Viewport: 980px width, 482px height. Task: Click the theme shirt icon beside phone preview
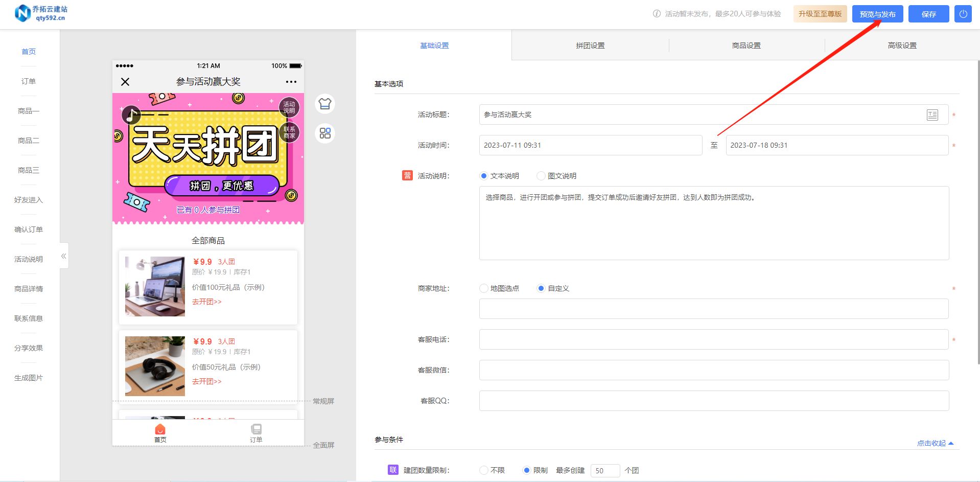325,104
